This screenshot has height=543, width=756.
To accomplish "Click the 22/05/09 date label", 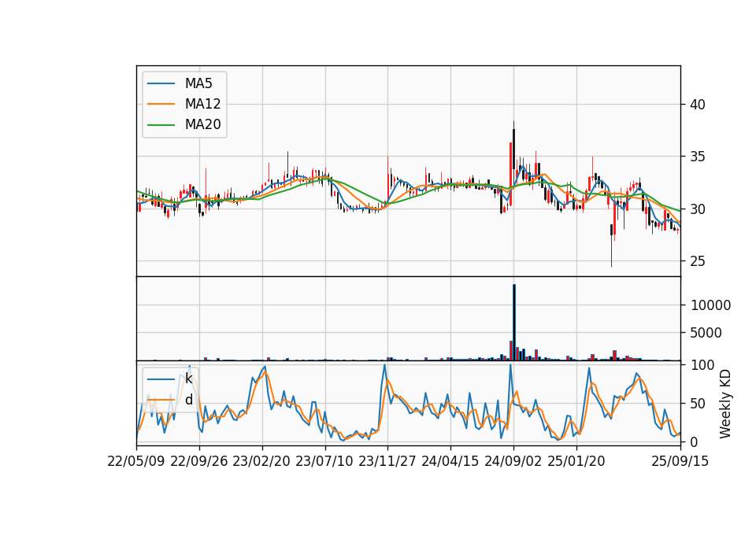I will click(x=136, y=461).
